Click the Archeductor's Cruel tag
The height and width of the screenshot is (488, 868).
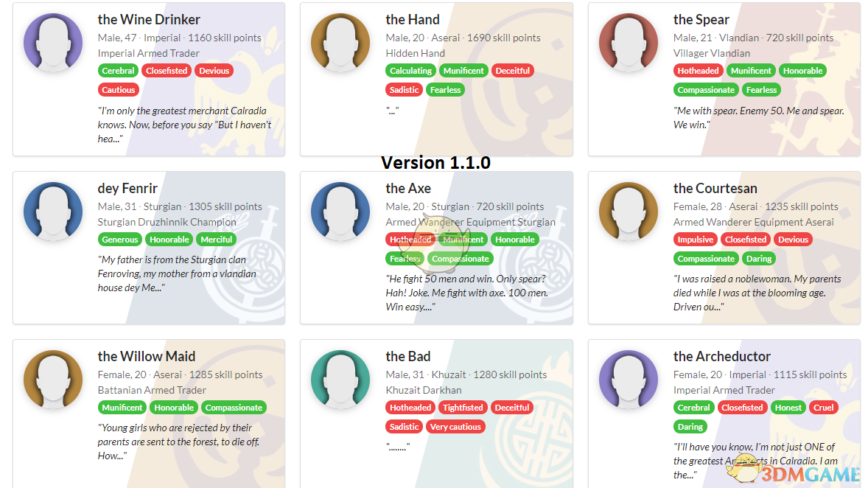pos(823,408)
